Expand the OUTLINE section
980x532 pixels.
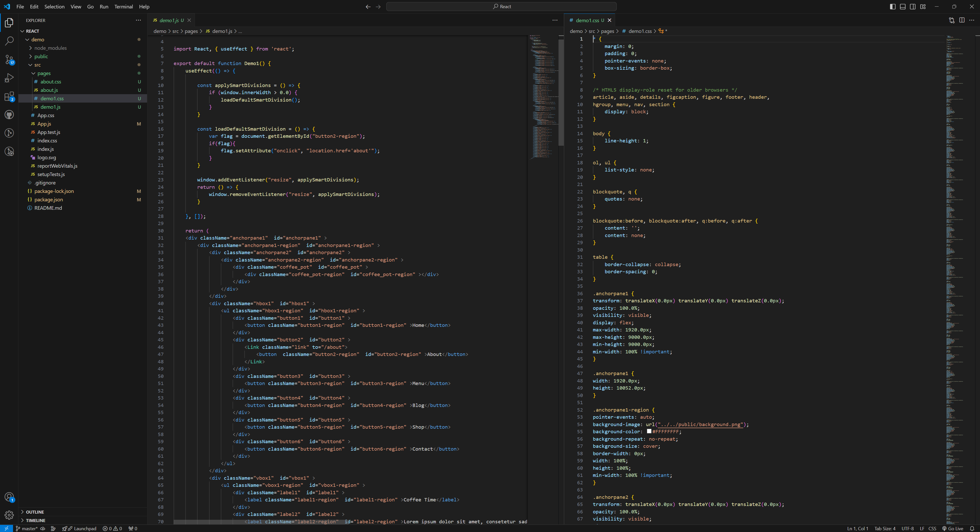[35, 512]
